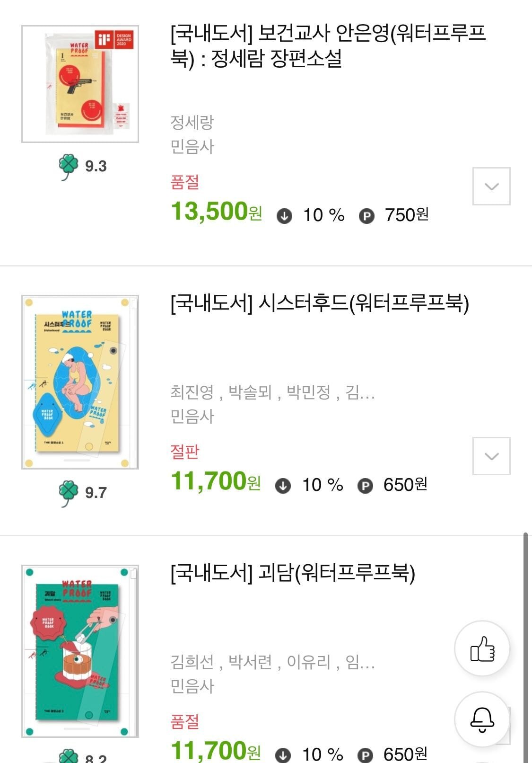This screenshot has height=763, width=532.
Task: Open 시스터후드(워터프루프북) title link
Action: pos(319,303)
